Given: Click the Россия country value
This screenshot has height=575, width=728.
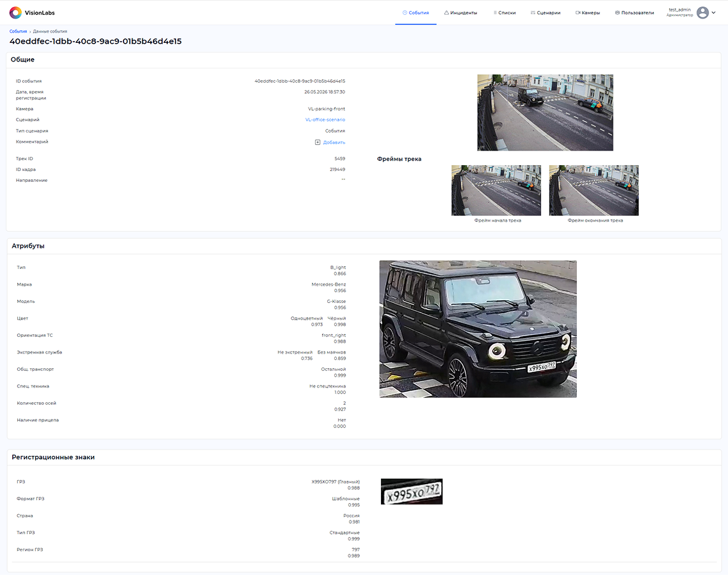Looking at the screenshot, I should [352, 515].
